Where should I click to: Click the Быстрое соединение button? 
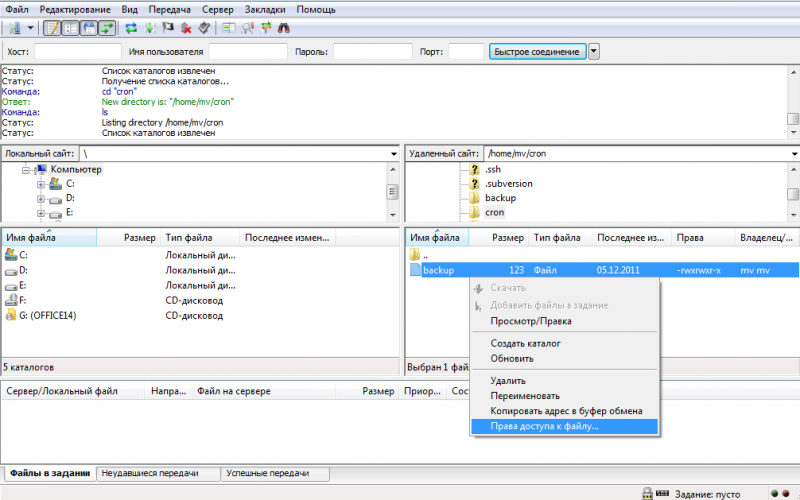click(x=536, y=51)
